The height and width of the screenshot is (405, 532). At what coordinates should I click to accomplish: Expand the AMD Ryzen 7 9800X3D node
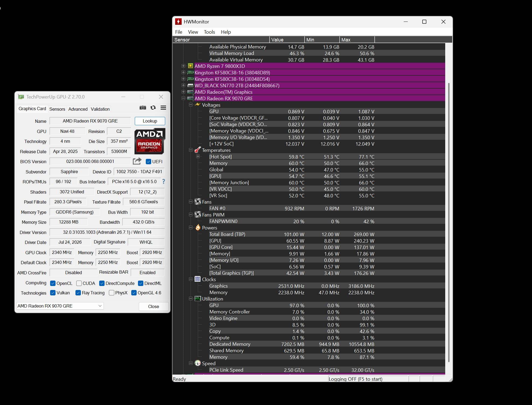(x=184, y=66)
